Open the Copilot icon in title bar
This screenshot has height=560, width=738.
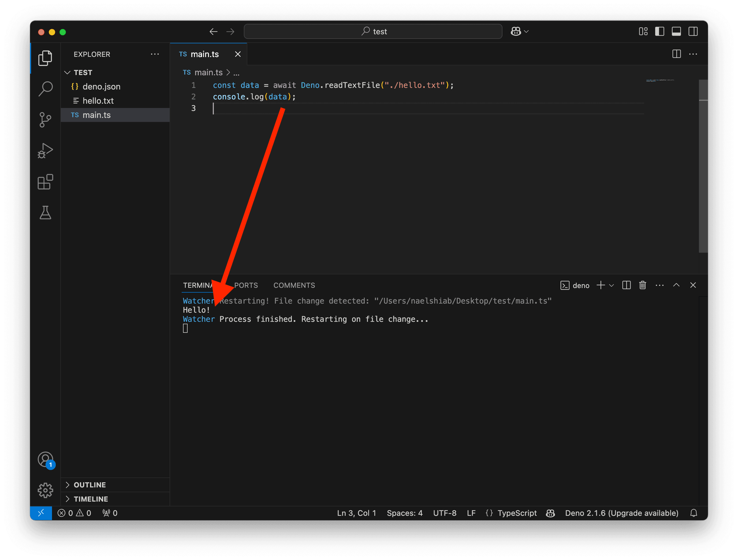point(516,31)
